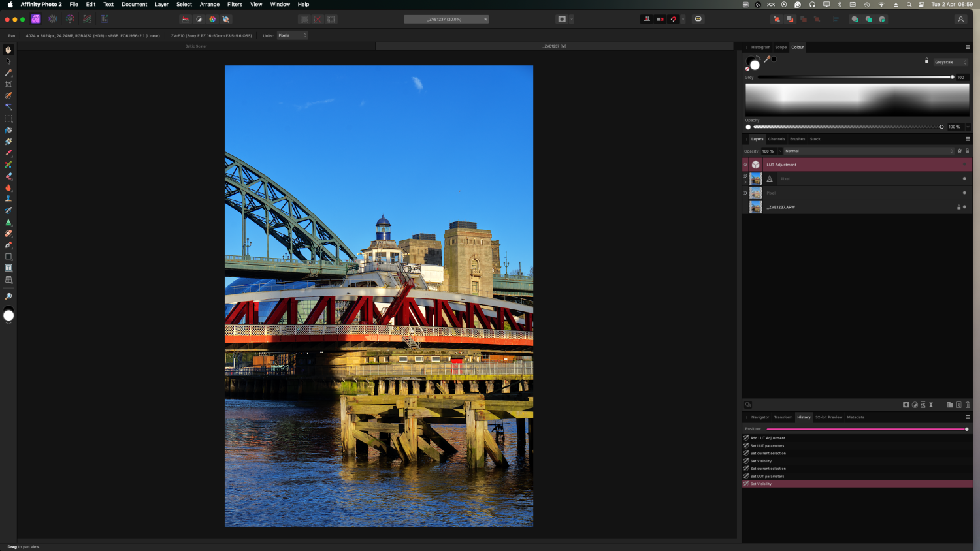Open the Filters menu

click(235, 5)
